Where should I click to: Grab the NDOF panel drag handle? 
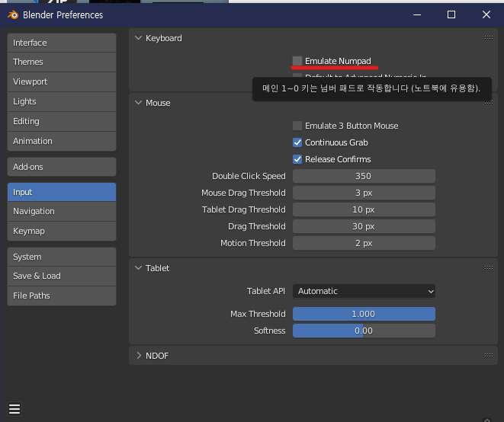489,356
